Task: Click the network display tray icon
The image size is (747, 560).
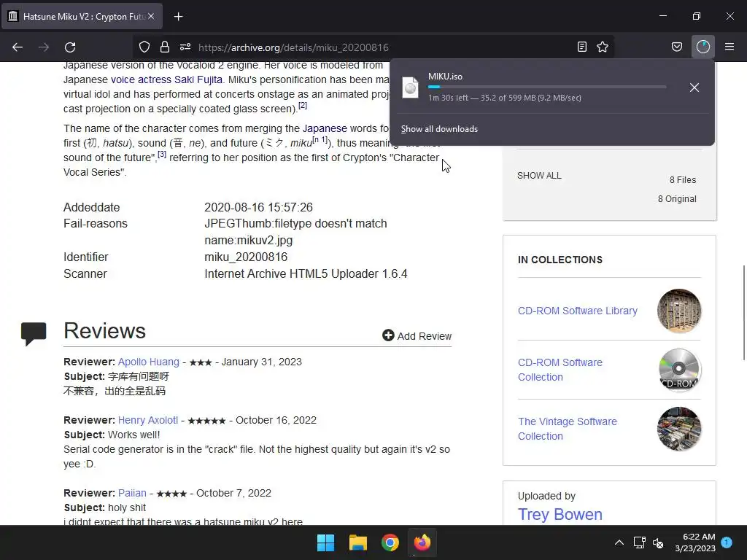Action: tap(639, 542)
